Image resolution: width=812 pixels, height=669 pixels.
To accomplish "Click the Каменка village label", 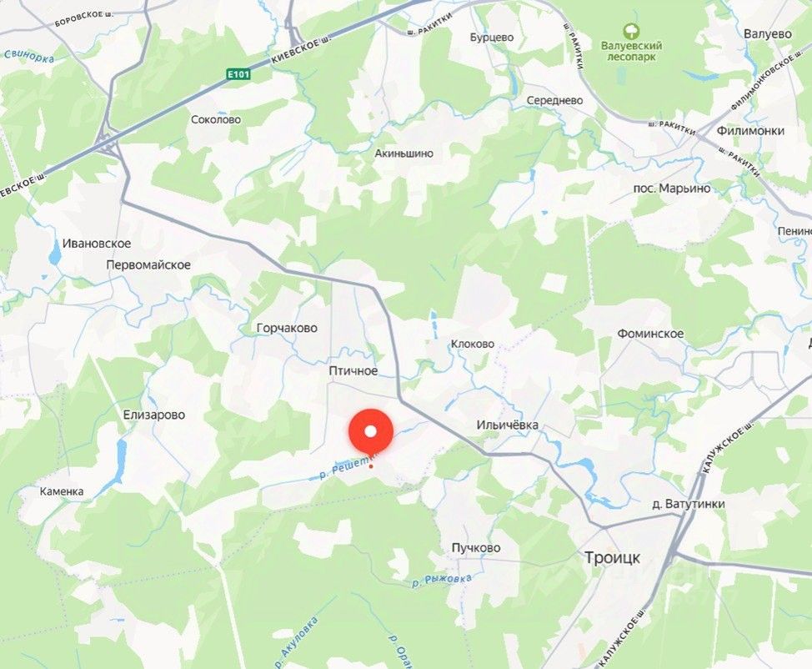I will click(62, 491).
